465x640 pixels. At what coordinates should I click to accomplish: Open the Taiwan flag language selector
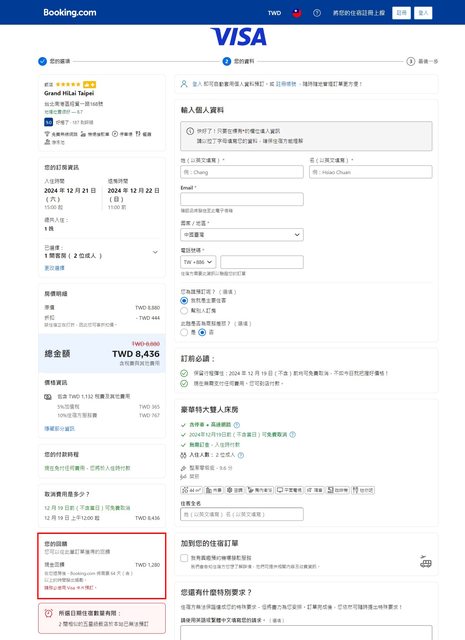click(297, 13)
